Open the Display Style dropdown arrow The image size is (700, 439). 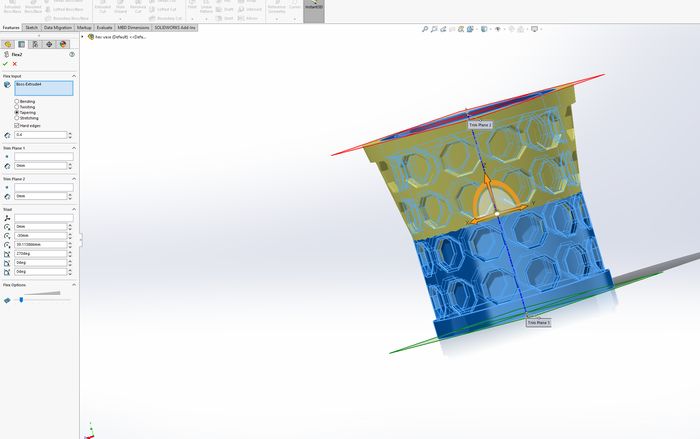click(490, 29)
